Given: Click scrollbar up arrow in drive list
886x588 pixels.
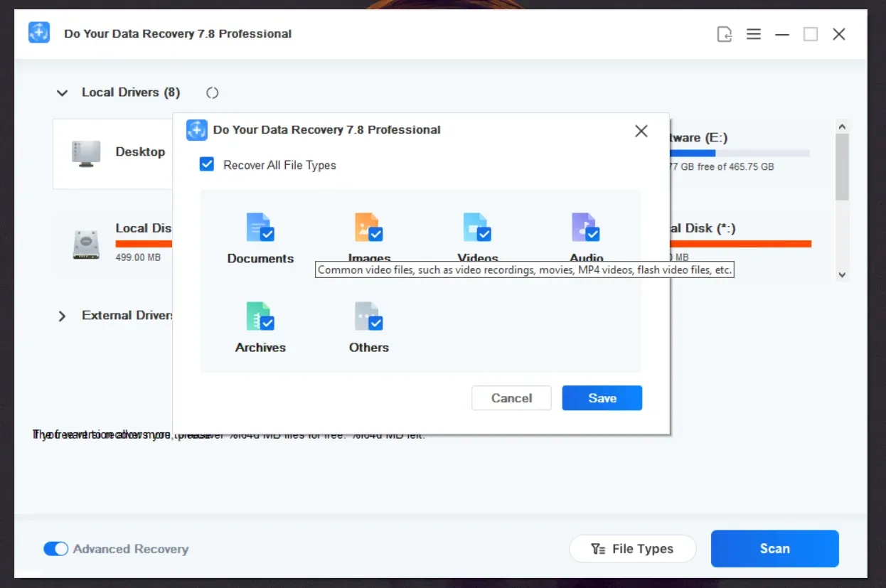Looking at the screenshot, I should [843, 127].
